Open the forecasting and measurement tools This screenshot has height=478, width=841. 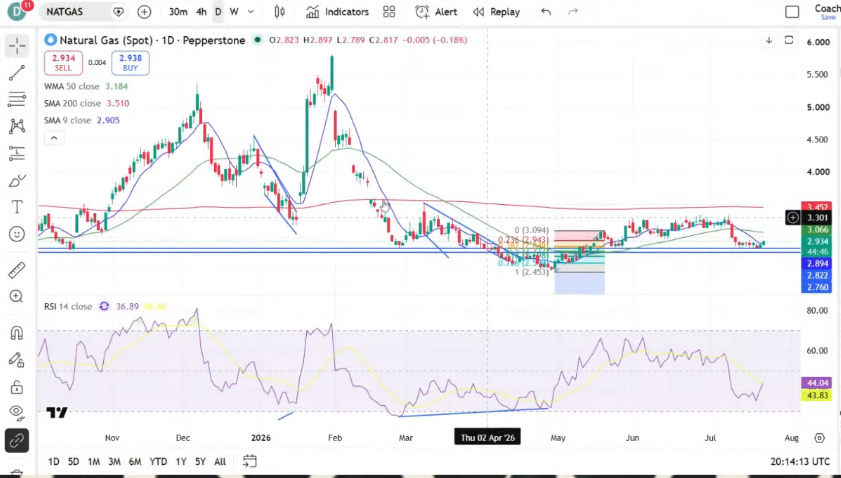tap(17, 153)
